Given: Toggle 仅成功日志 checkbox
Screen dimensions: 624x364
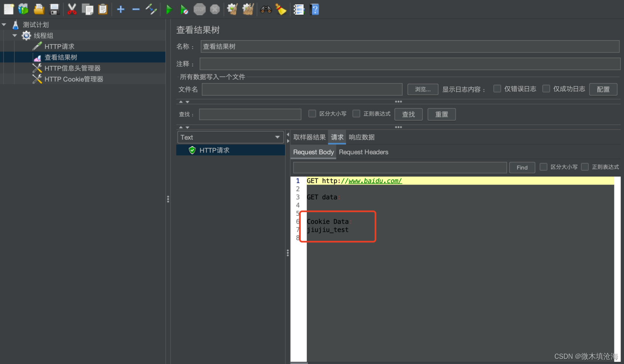Looking at the screenshot, I should tap(546, 89).
